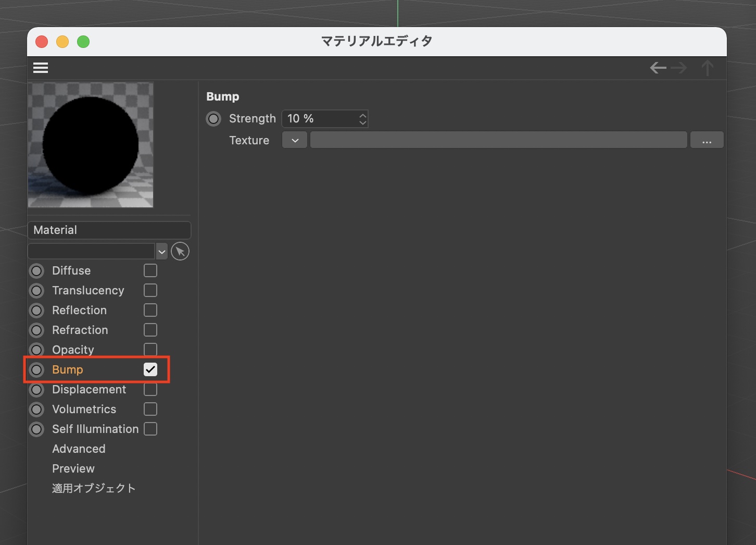This screenshot has height=545, width=756.
Task: Click the cursor pick icon beside layer dropdown
Action: 180,252
